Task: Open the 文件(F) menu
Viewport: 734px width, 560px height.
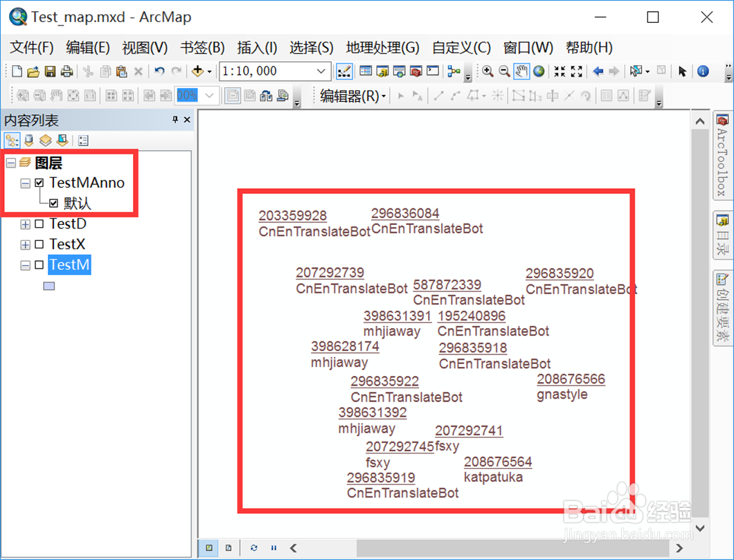Action: (32, 48)
